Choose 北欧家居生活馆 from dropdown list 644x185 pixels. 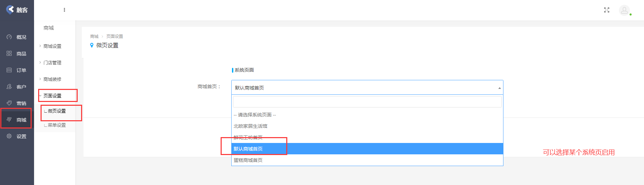tap(251, 126)
